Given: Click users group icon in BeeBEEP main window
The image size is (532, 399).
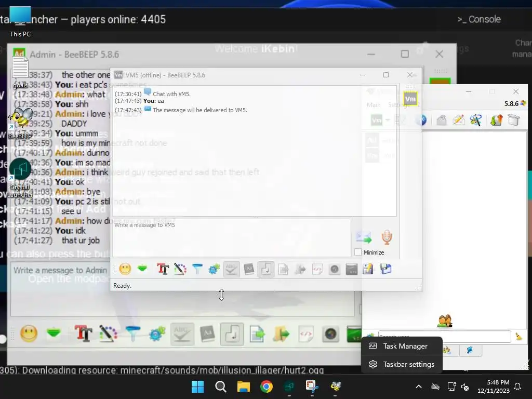Looking at the screenshot, I should point(445,321).
